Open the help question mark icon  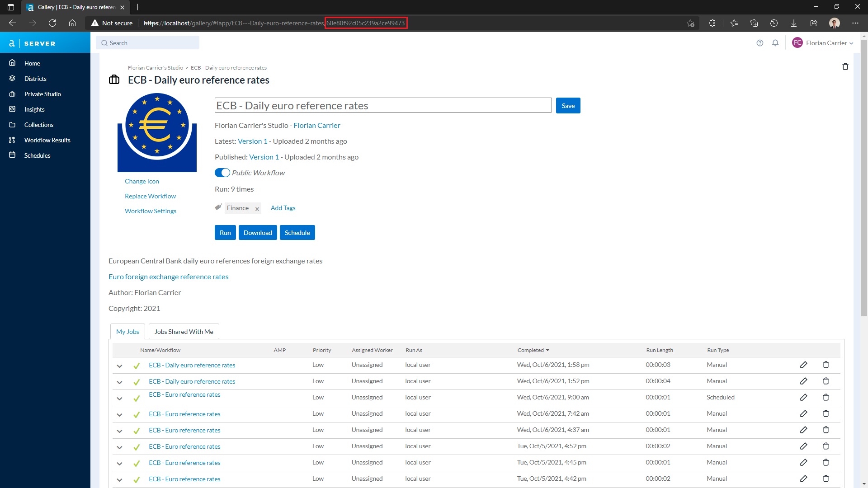(x=760, y=42)
